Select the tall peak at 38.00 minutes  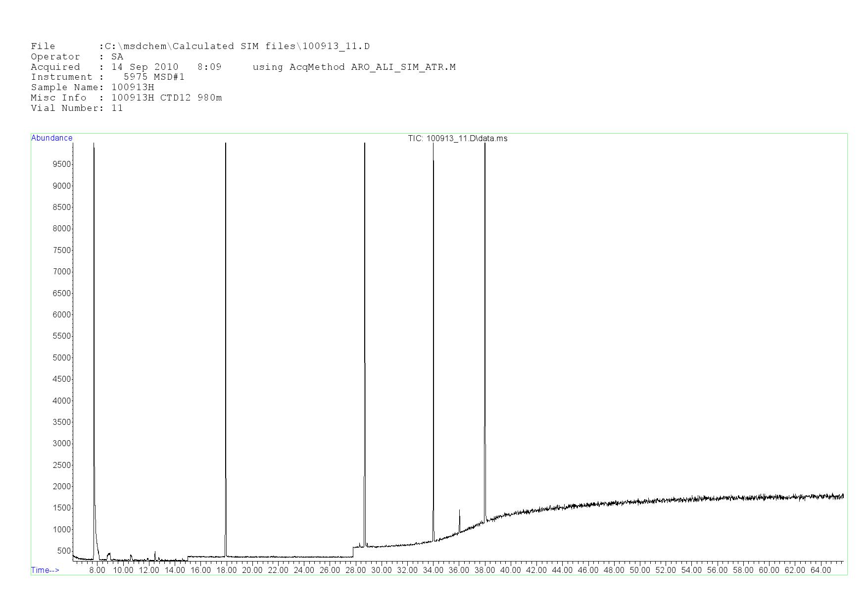click(485, 347)
